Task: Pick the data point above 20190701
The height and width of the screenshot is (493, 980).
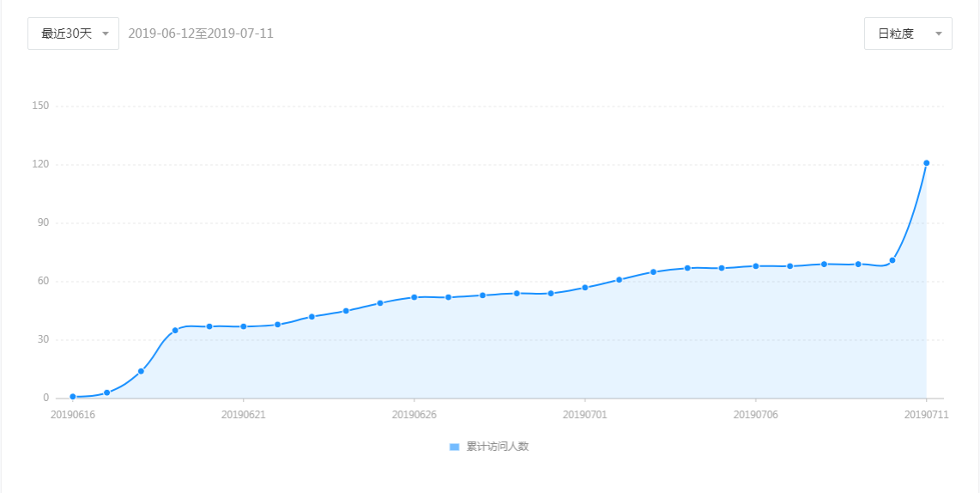Action: [x=585, y=288]
